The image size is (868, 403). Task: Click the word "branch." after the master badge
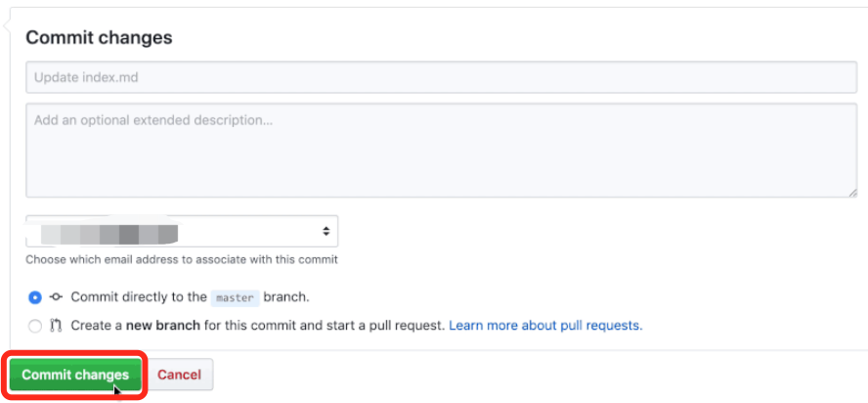(x=286, y=296)
